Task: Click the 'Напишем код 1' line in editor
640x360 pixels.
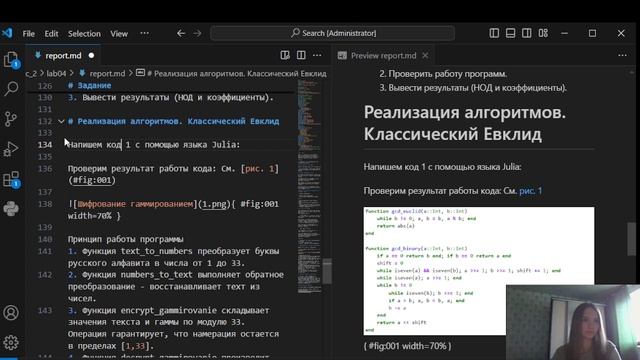Action: [154, 145]
